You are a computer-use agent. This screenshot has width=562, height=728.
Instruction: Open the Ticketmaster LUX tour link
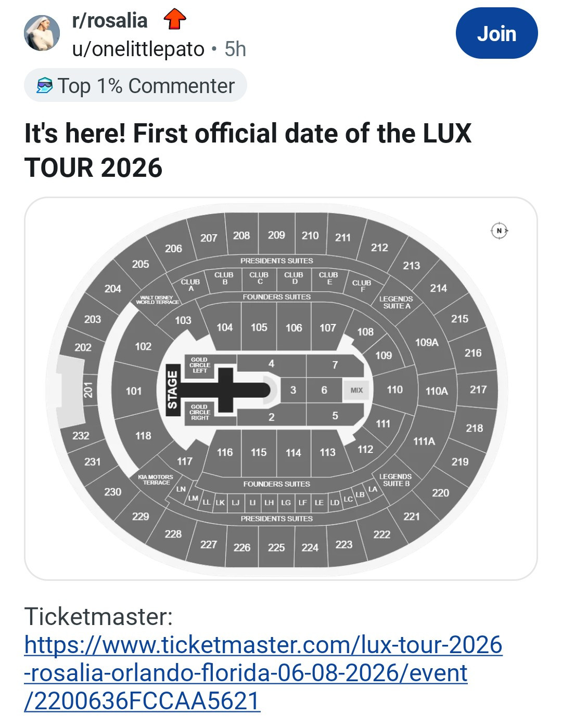click(263, 672)
